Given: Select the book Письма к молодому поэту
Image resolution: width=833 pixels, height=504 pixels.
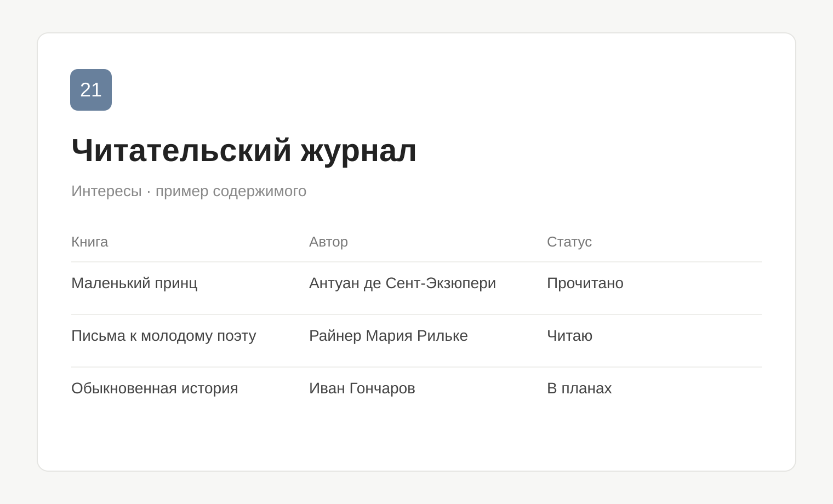Looking at the screenshot, I should [164, 336].
